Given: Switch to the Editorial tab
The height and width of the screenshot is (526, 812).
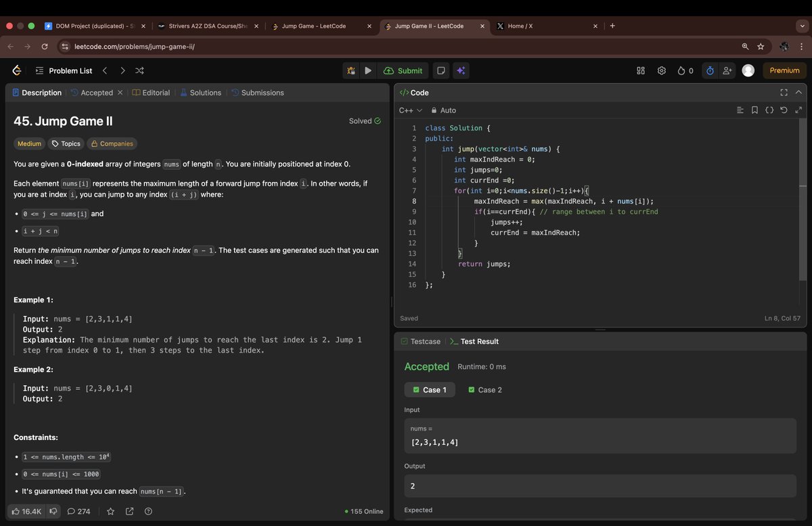Looking at the screenshot, I should click(x=151, y=93).
